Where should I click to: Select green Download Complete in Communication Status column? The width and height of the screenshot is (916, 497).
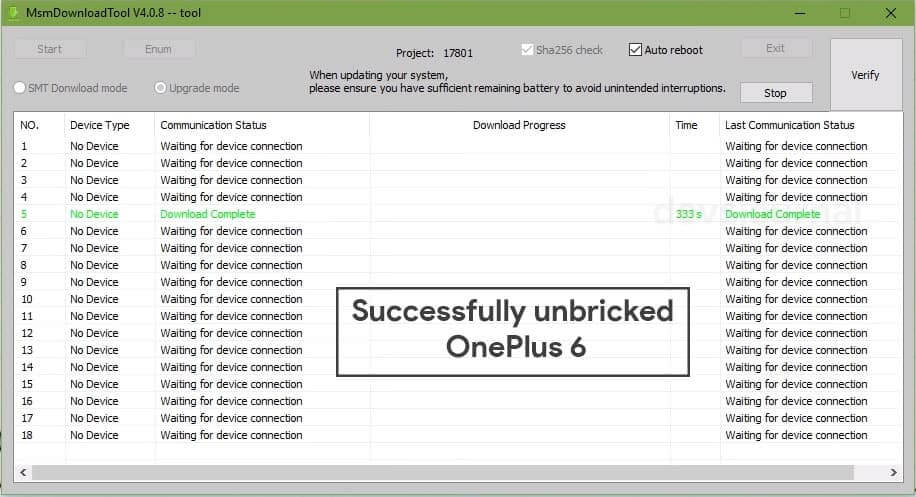(x=208, y=214)
